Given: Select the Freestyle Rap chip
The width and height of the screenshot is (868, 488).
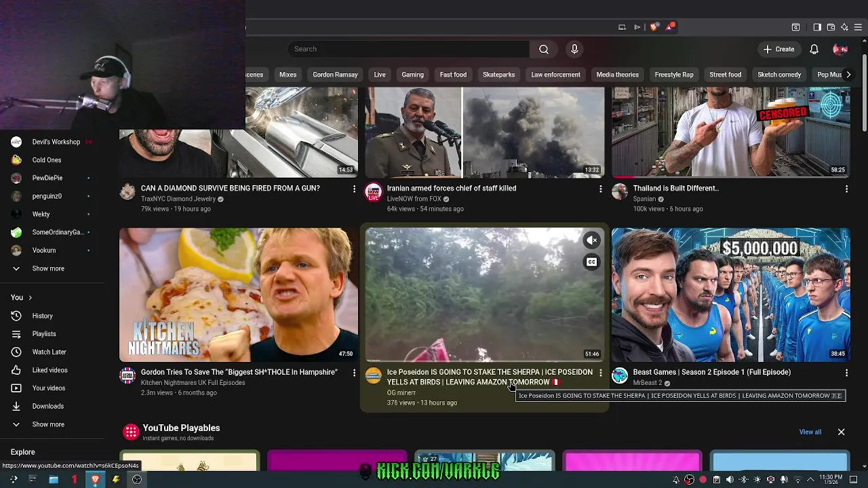Looking at the screenshot, I should 674,75.
